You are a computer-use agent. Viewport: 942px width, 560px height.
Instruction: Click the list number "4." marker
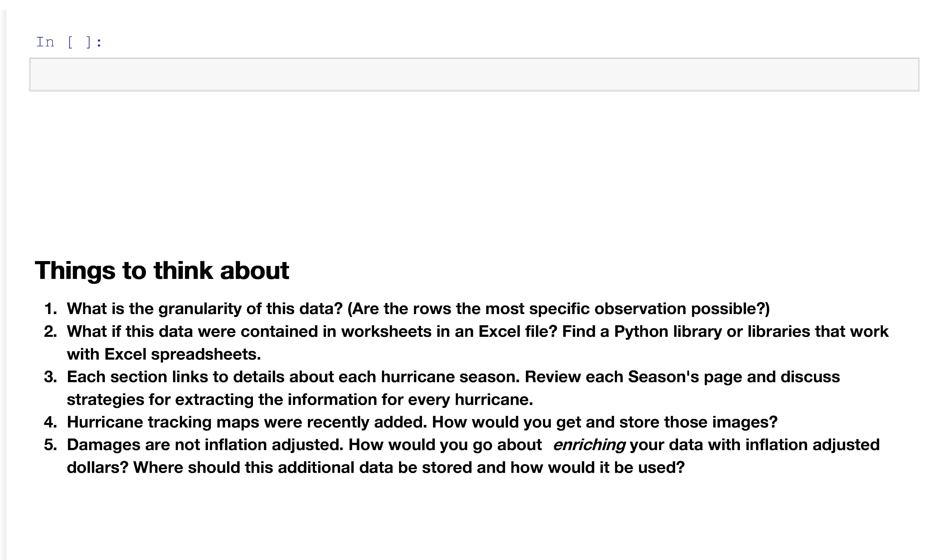point(51,422)
